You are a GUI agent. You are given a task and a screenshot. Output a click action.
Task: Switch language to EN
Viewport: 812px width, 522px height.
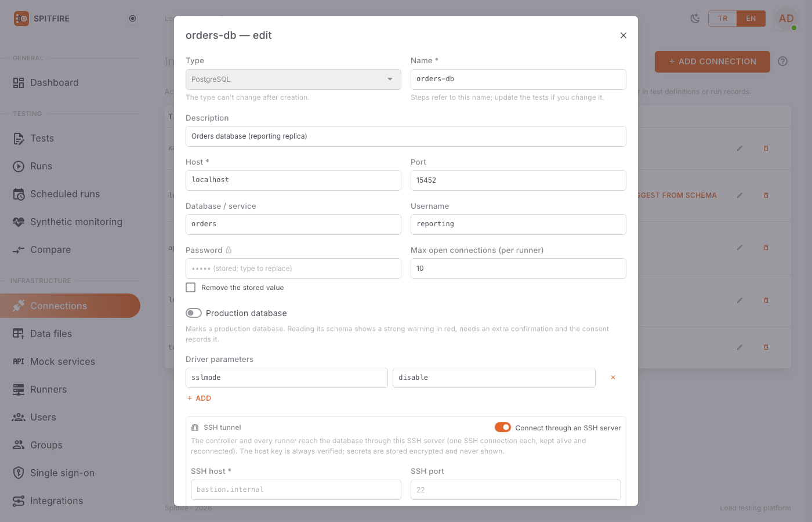click(x=751, y=19)
